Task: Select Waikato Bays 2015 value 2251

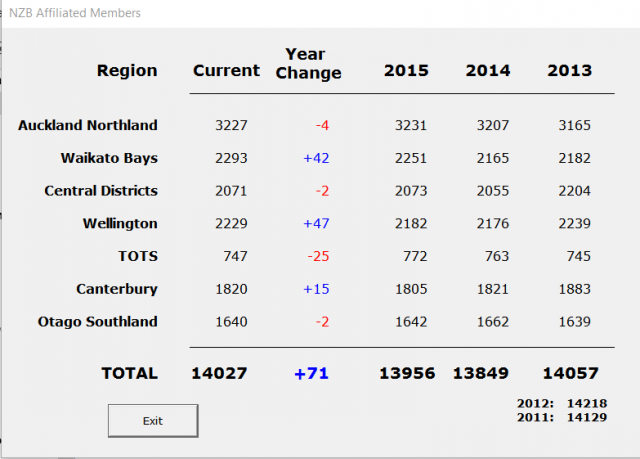Action: click(411, 158)
